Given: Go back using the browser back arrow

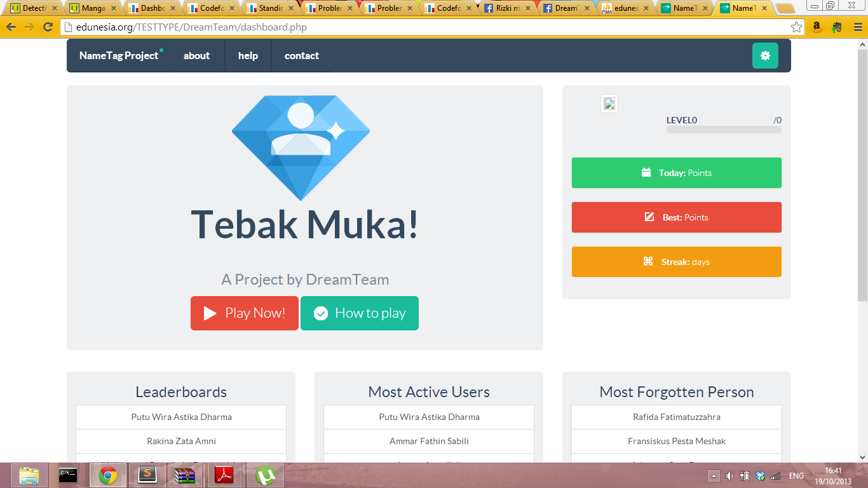Looking at the screenshot, I should click(11, 27).
